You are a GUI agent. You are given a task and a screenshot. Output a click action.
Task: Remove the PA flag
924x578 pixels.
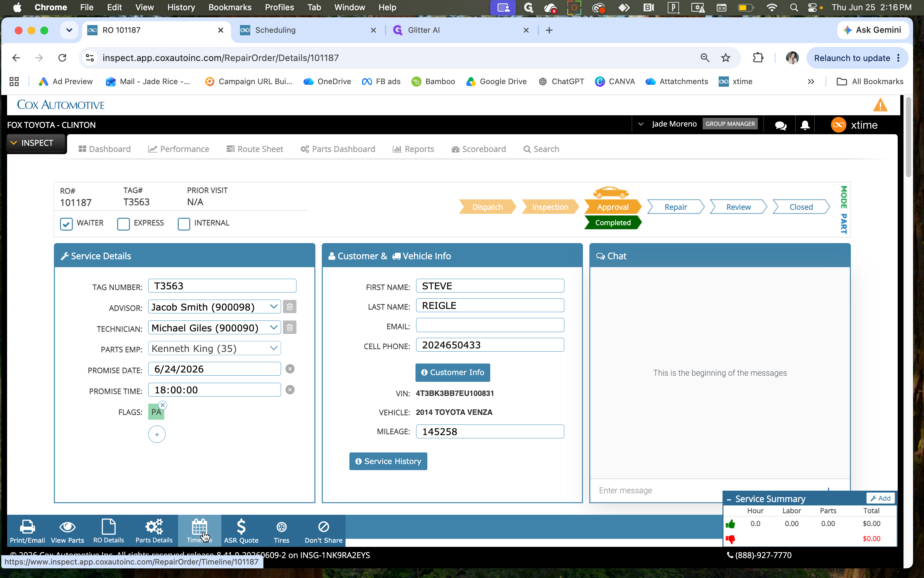click(x=163, y=405)
